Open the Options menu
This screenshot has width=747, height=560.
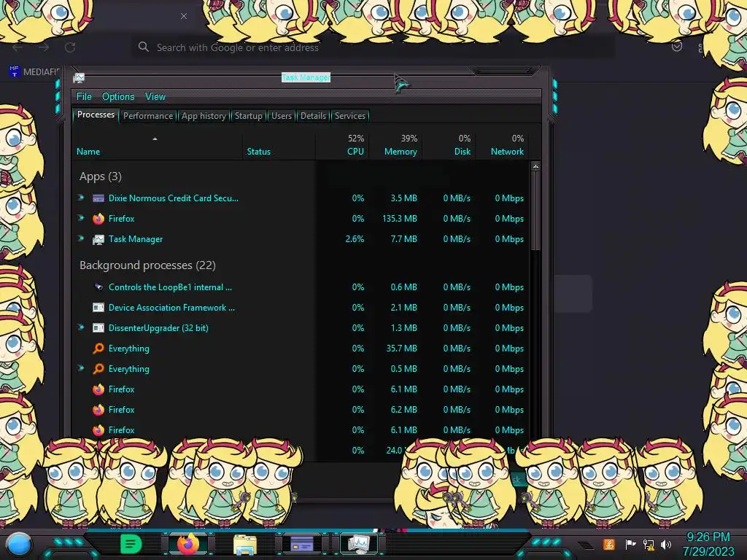pyautogui.click(x=118, y=97)
